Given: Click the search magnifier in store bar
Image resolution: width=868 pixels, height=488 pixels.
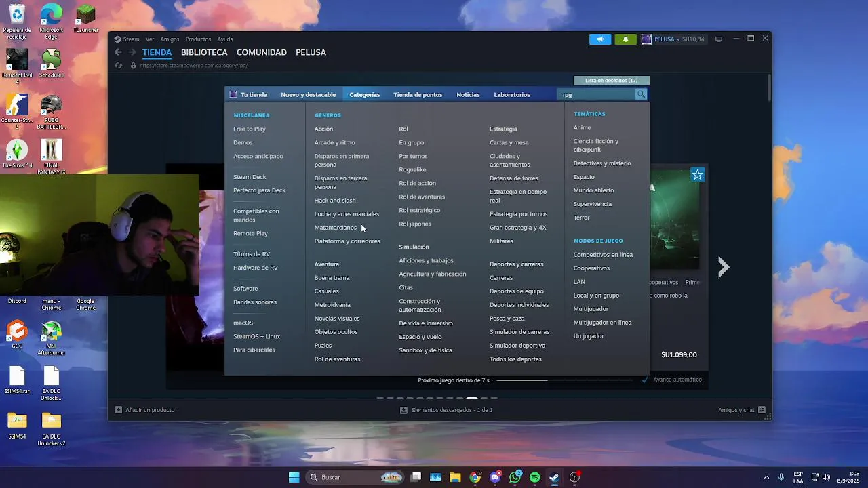Looking at the screenshot, I should coord(641,95).
